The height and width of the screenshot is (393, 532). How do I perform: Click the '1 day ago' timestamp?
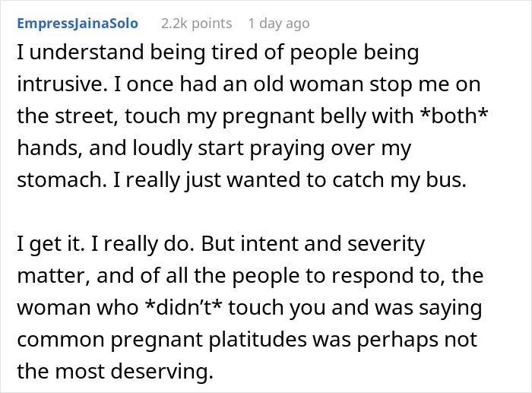pyautogui.click(x=279, y=24)
